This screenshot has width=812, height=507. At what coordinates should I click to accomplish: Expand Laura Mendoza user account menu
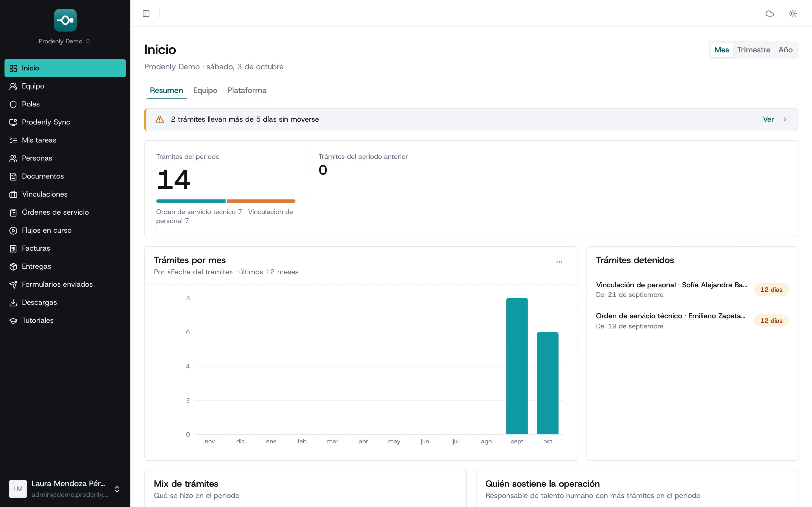[65, 489]
